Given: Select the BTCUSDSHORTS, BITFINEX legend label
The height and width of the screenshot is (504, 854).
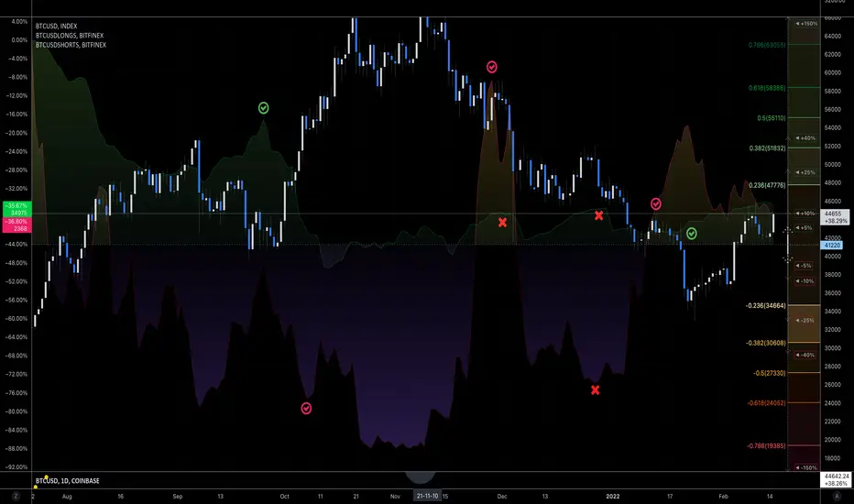Looking at the screenshot, I should pos(71,45).
